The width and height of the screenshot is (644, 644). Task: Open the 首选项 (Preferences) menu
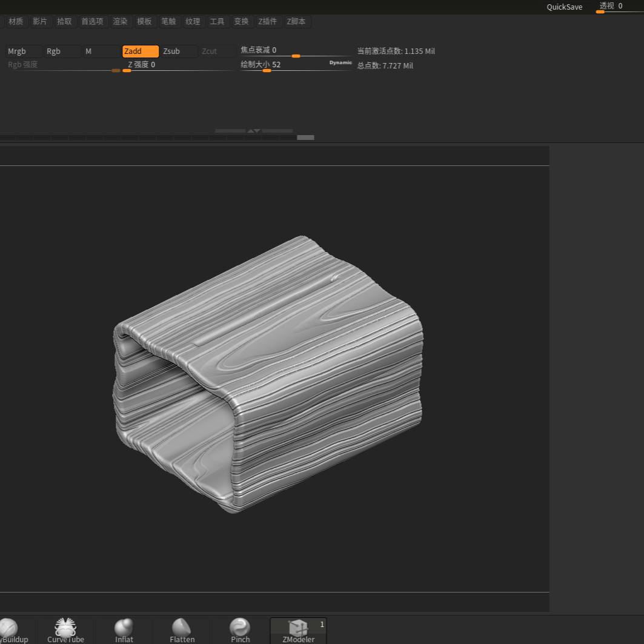(92, 21)
